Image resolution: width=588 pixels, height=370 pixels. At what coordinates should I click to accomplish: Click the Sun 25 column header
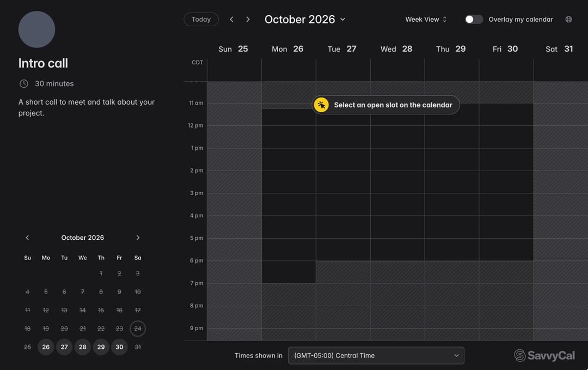233,49
